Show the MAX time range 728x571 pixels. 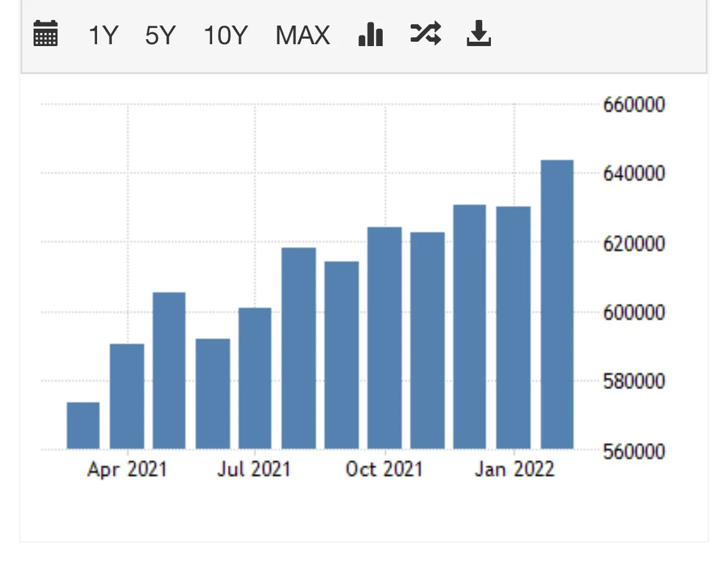(303, 35)
